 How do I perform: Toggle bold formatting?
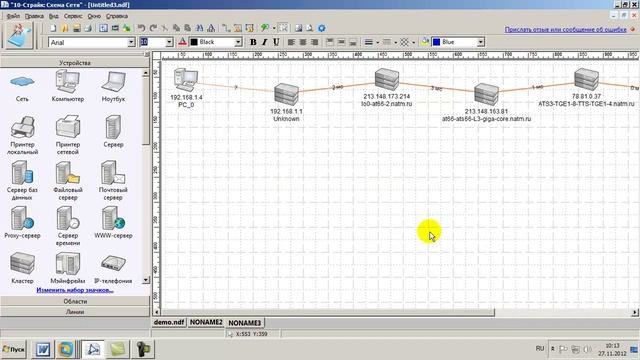(253, 42)
